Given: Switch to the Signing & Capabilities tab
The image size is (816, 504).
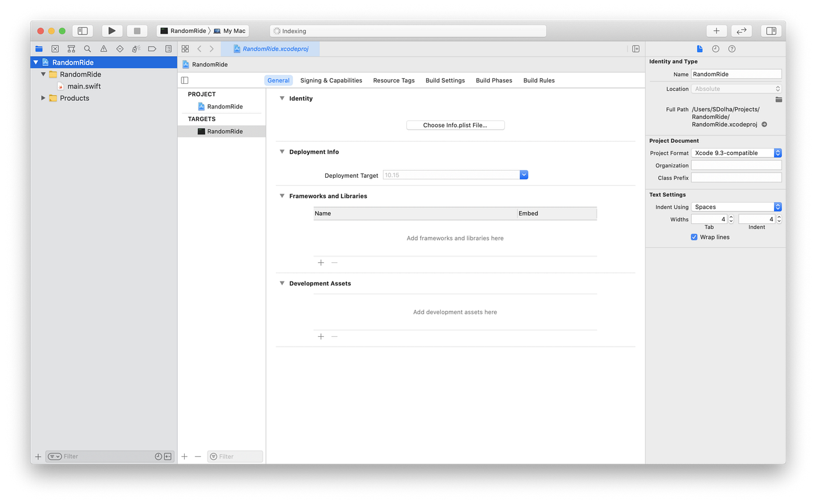Looking at the screenshot, I should (x=331, y=80).
